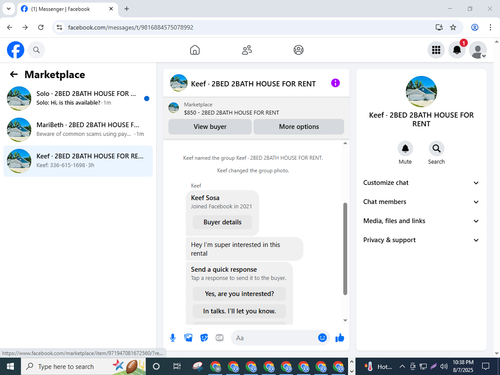Open the tab search dropdown arrow
Image resolution: width=500 pixels, height=375 pixels.
(x=9, y=9)
